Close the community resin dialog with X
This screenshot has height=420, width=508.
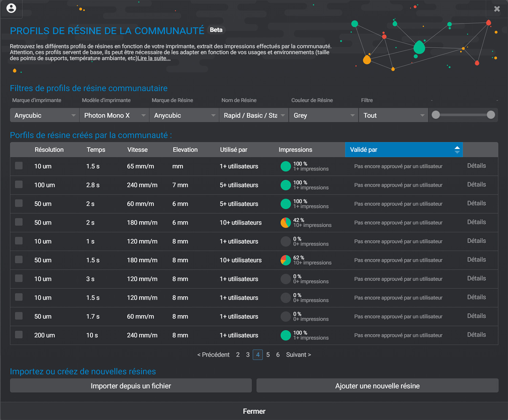(x=497, y=9)
